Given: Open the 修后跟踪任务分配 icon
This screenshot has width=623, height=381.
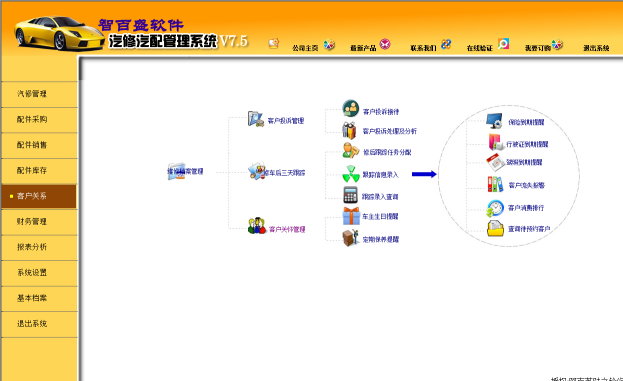Looking at the screenshot, I should (x=351, y=150).
